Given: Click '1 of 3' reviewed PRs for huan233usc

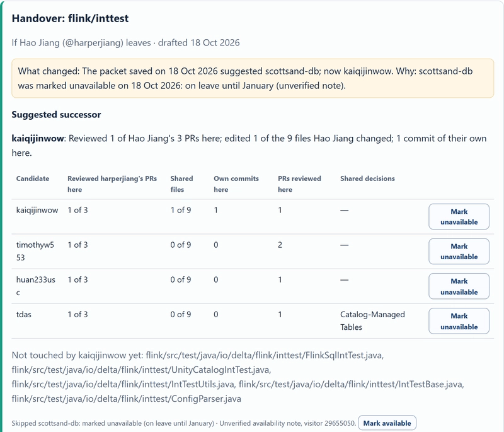Looking at the screenshot, I should click(77, 279).
